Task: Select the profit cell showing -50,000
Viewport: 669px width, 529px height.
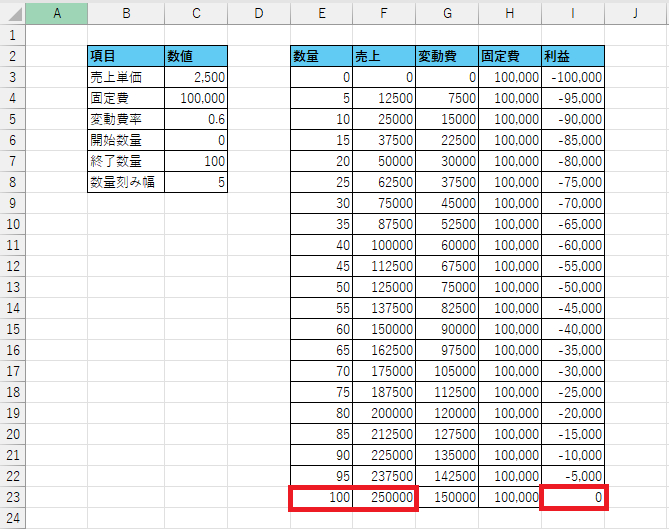Action: tap(573, 287)
